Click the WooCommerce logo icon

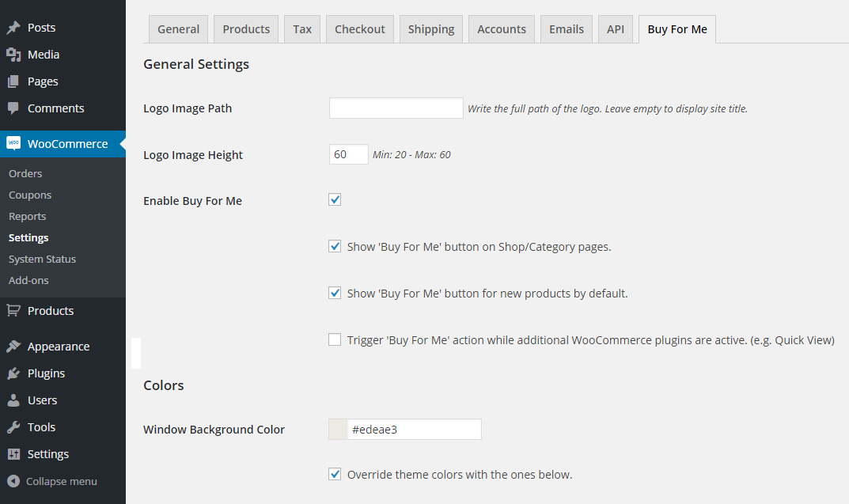point(13,143)
